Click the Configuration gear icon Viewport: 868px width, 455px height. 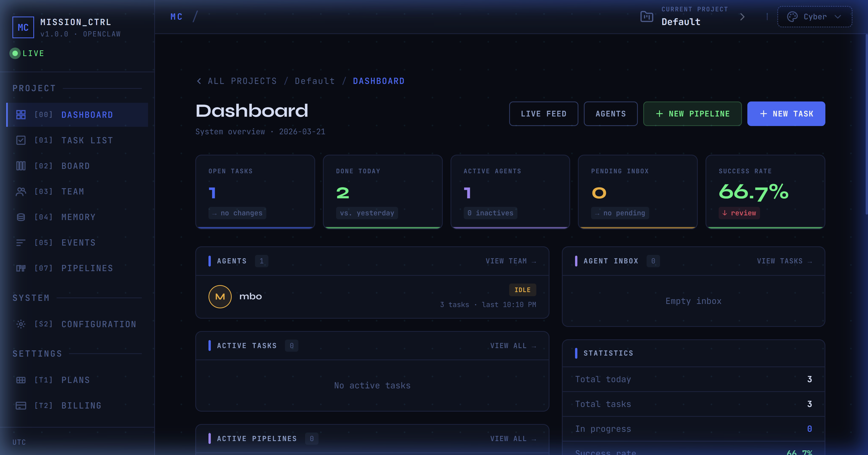click(21, 324)
